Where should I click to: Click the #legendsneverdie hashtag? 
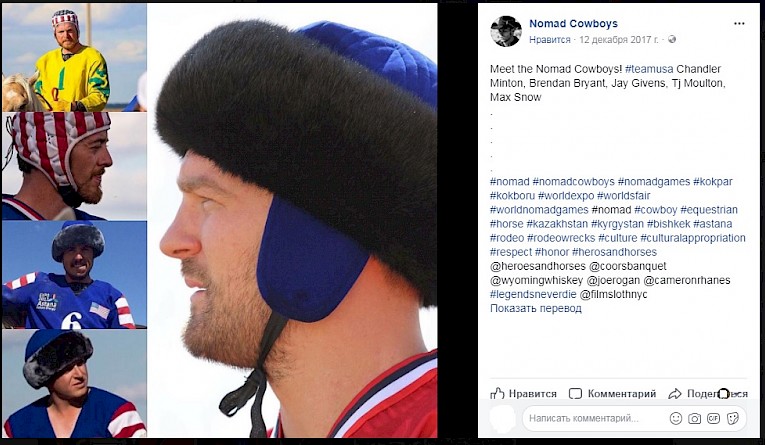click(x=533, y=295)
